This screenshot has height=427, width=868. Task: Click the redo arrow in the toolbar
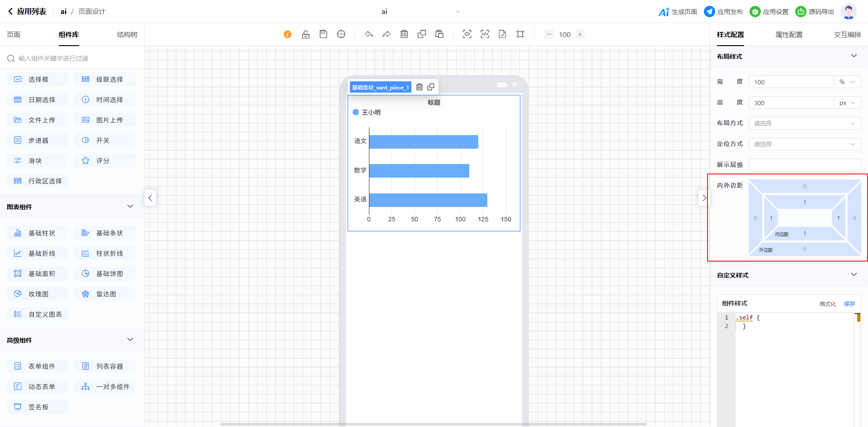click(x=386, y=34)
